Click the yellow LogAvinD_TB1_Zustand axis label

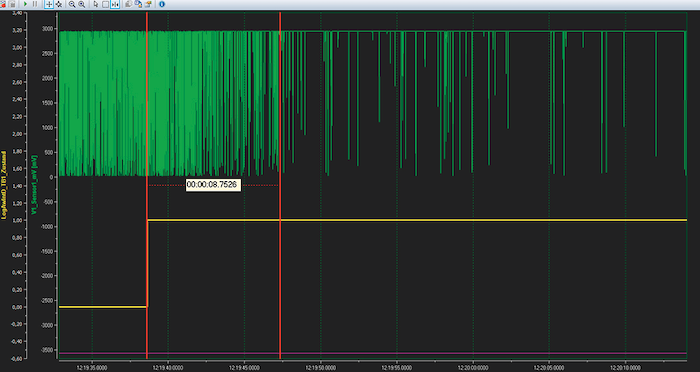(5, 184)
